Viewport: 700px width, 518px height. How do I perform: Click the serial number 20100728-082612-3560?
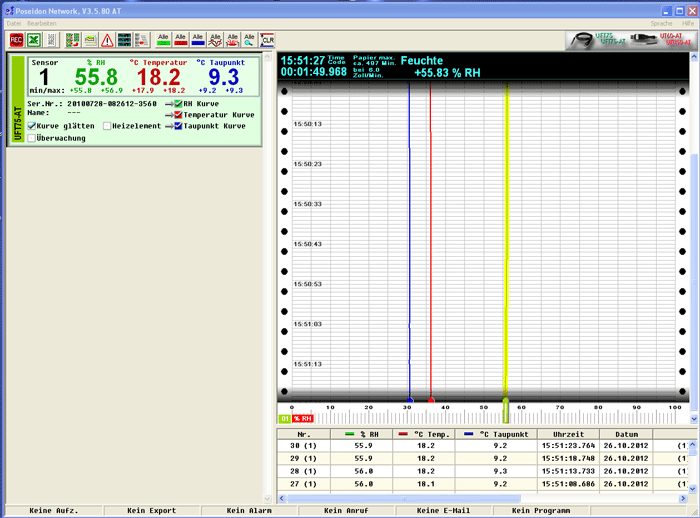[x=112, y=104]
